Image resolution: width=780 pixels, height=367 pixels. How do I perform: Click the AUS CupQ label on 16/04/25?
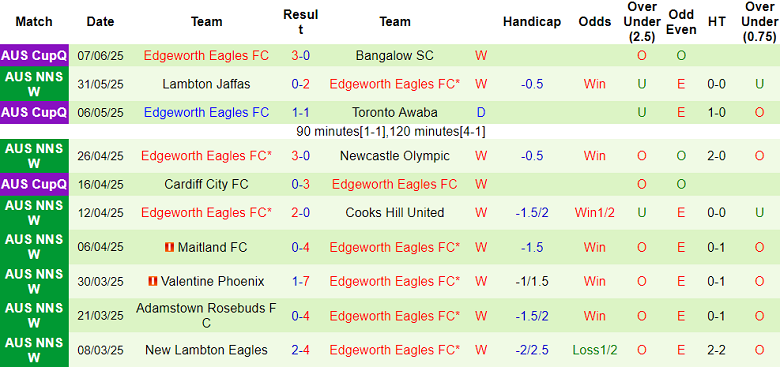point(34,184)
